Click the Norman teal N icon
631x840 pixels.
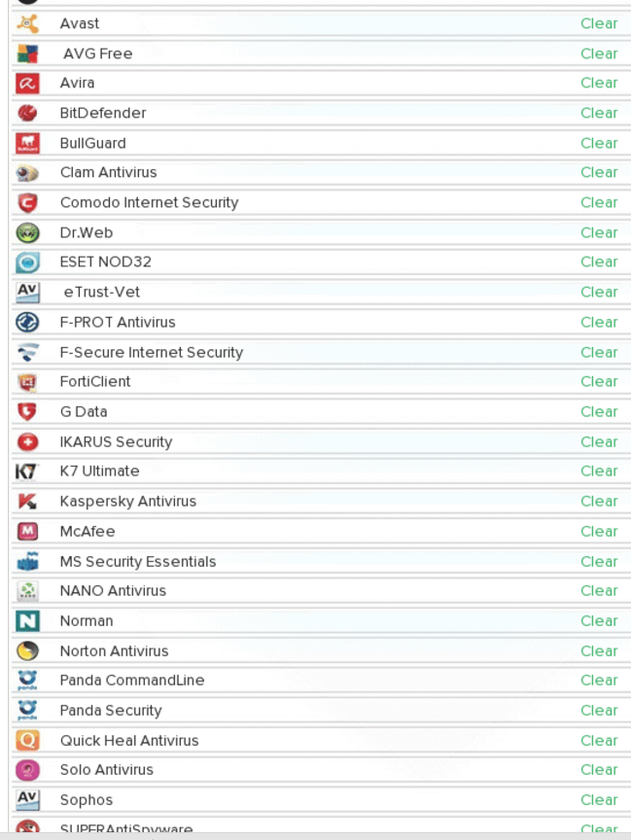tap(27, 621)
